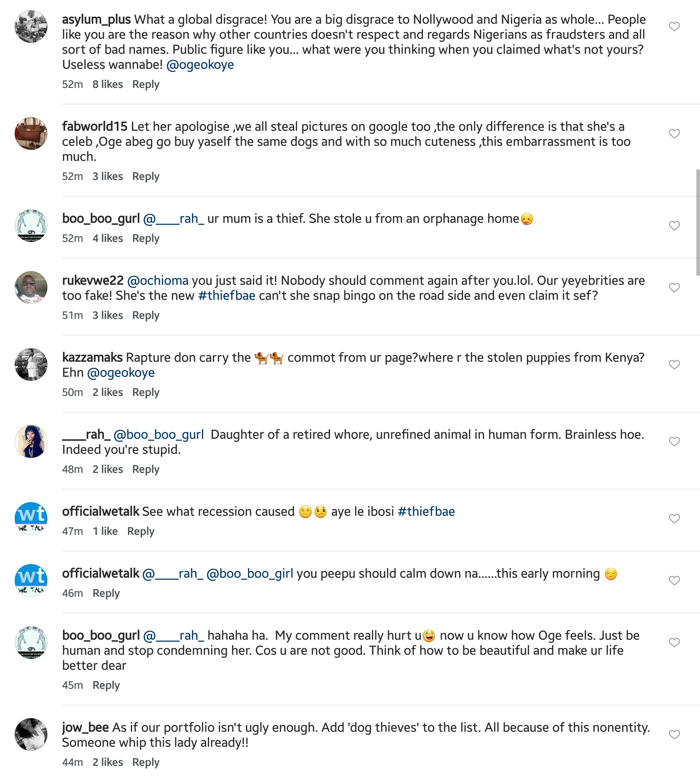Screen dimensions: 700x780
Task: Like asylum_plus's comment with the heart
Action: [x=674, y=27]
